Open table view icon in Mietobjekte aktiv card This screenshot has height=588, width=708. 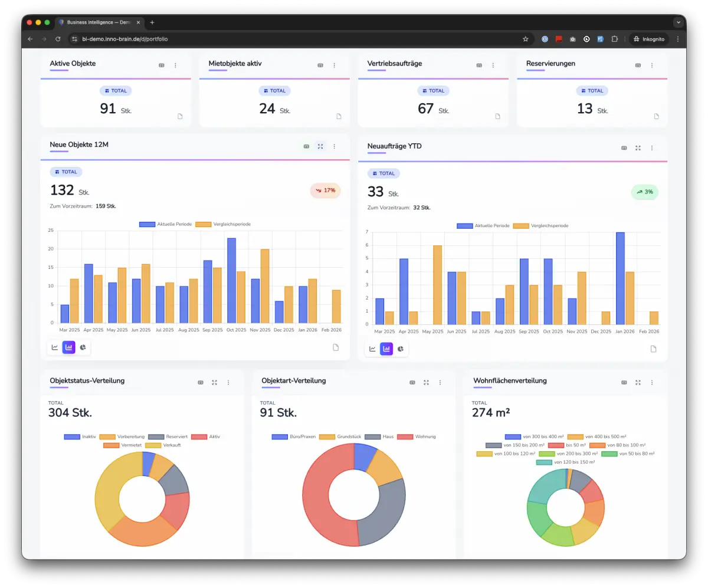[x=320, y=65]
